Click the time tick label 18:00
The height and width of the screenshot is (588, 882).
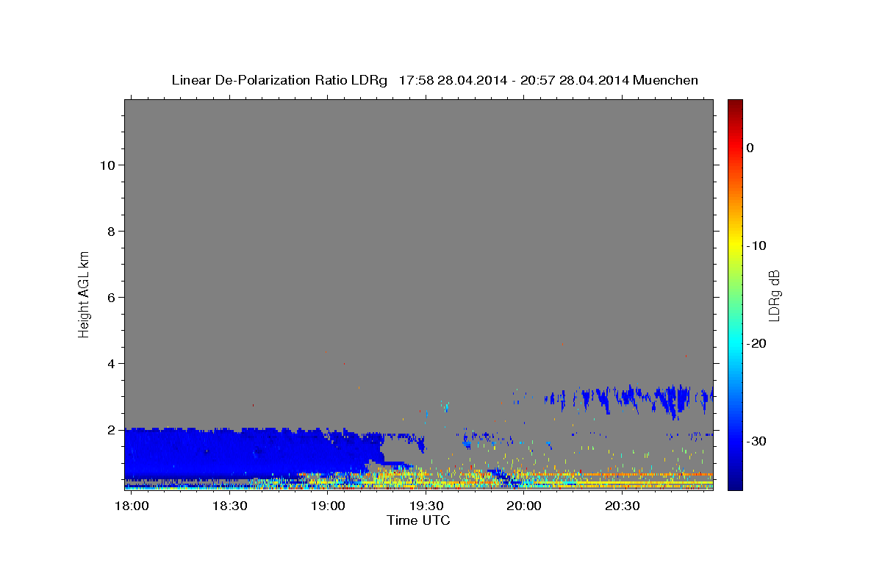(132, 506)
